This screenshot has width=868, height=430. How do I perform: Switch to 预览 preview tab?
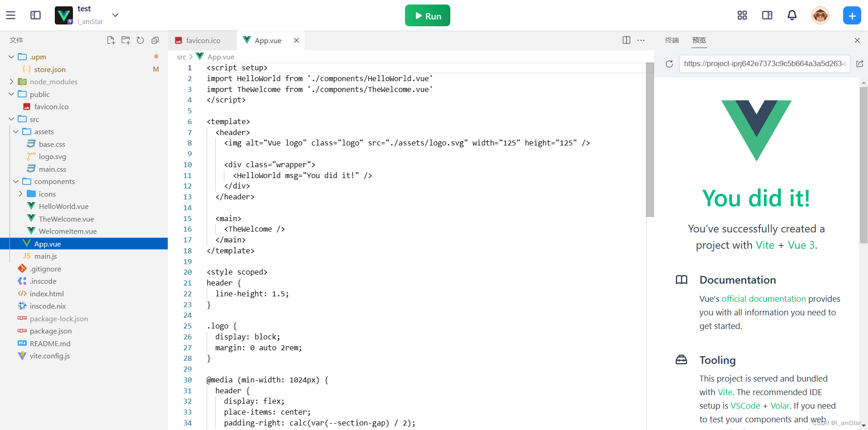pyautogui.click(x=699, y=40)
